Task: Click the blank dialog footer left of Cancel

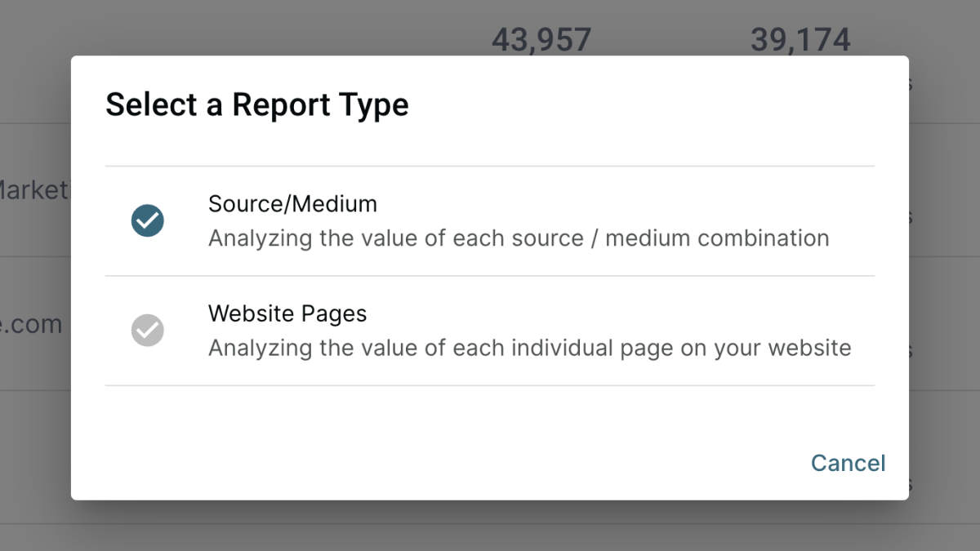Action: [x=408, y=463]
